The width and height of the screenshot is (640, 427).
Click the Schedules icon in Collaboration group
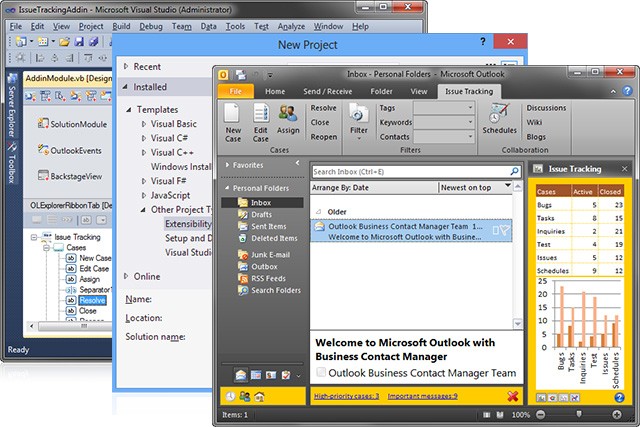click(x=499, y=113)
